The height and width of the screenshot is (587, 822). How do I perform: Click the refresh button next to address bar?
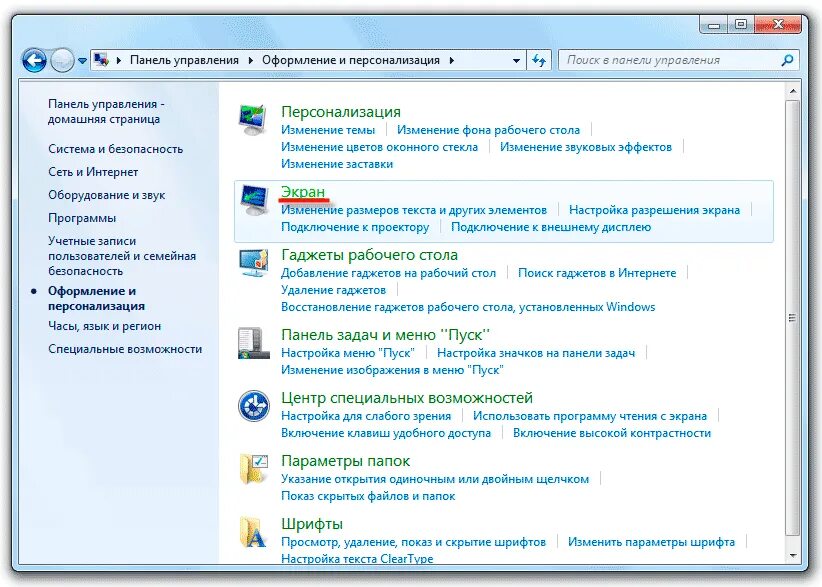[539, 60]
